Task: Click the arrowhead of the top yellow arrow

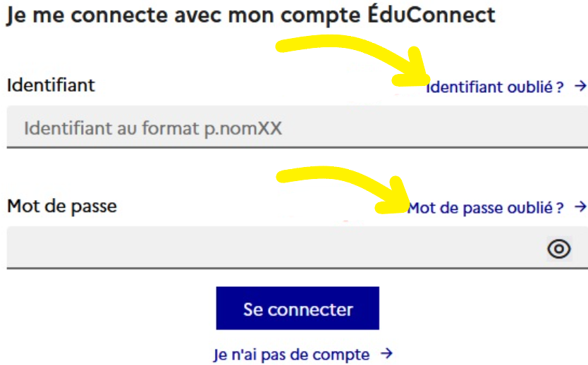Action: pos(412,69)
